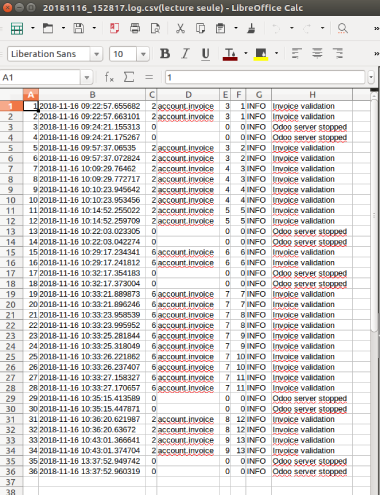Click the Undo arrow icon
Viewport: 380px width, 495px height.
click(276, 28)
